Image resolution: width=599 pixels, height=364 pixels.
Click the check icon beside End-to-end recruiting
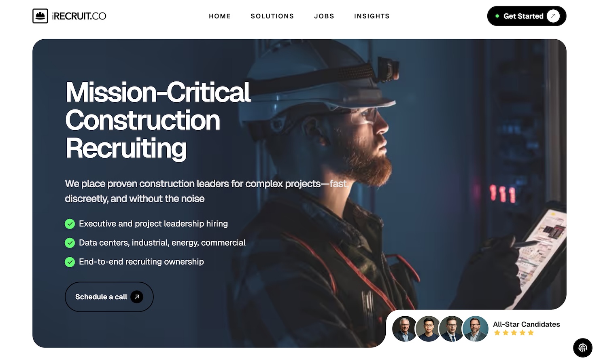point(70,262)
